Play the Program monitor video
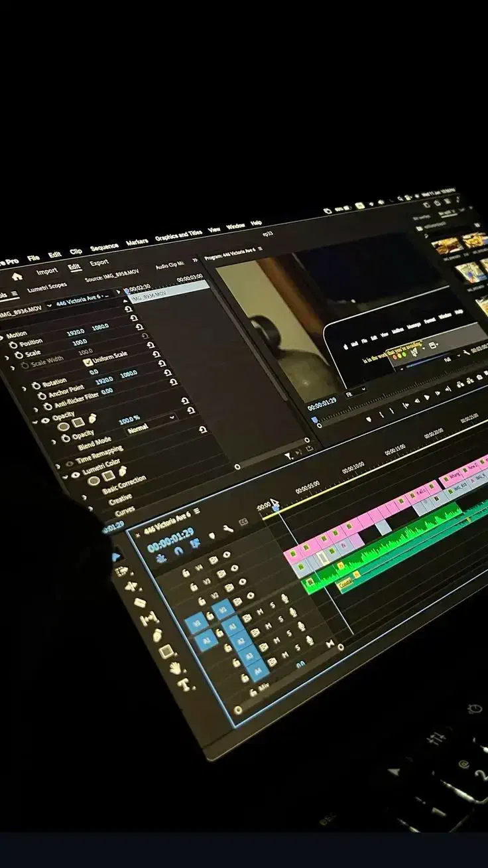This screenshot has width=488, height=868. click(426, 399)
